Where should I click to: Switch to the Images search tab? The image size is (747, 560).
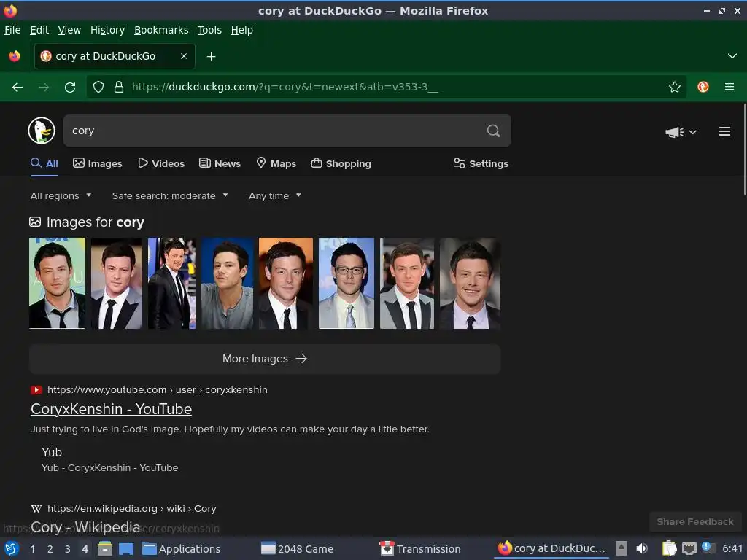97,163
